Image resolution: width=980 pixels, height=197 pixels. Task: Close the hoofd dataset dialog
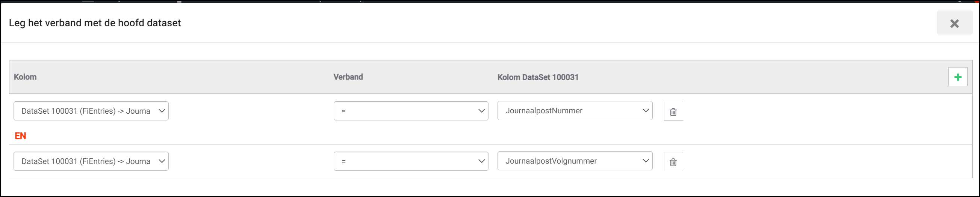tap(954, 24)
